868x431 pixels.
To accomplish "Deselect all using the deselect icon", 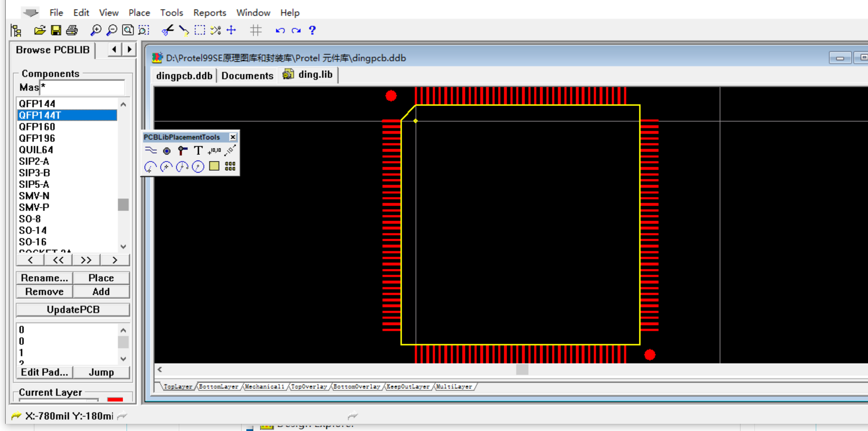I will click(216, 31).
